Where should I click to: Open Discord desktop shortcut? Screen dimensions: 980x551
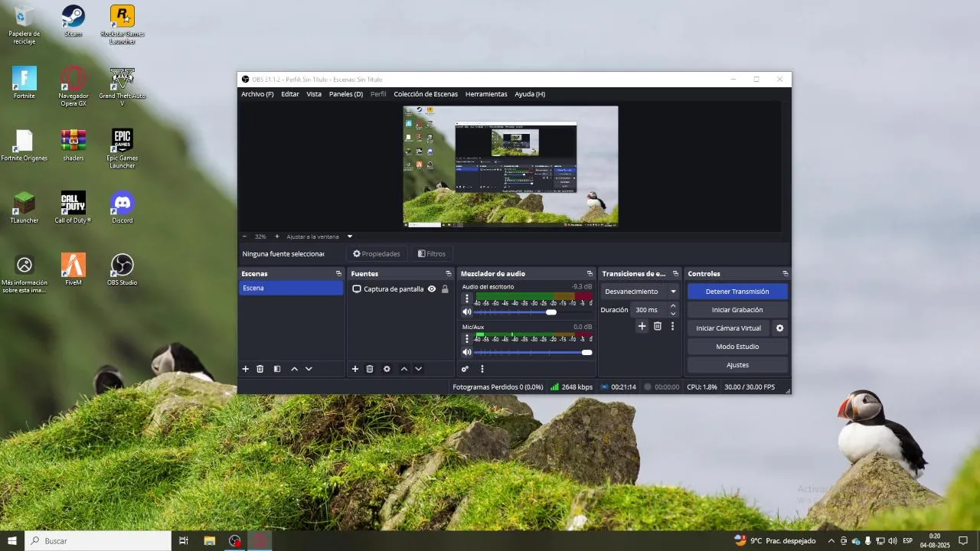point(122,208)
